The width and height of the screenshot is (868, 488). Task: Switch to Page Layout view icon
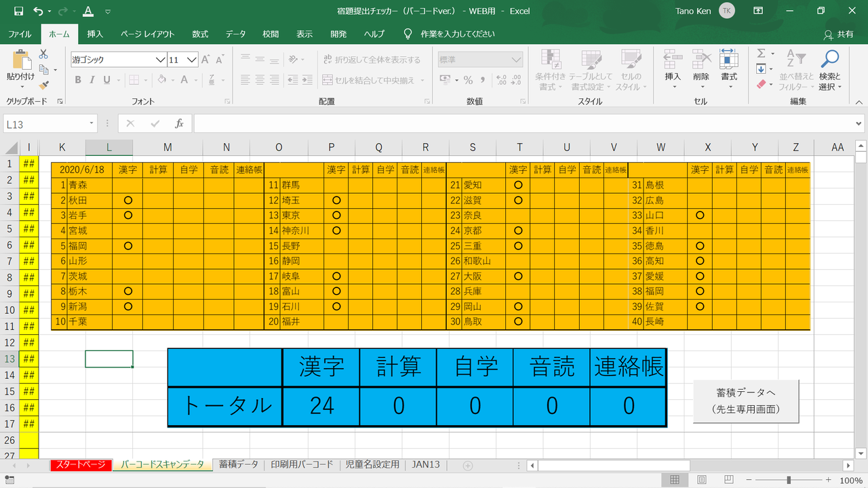pyautogui.click(x=702, y=480)
